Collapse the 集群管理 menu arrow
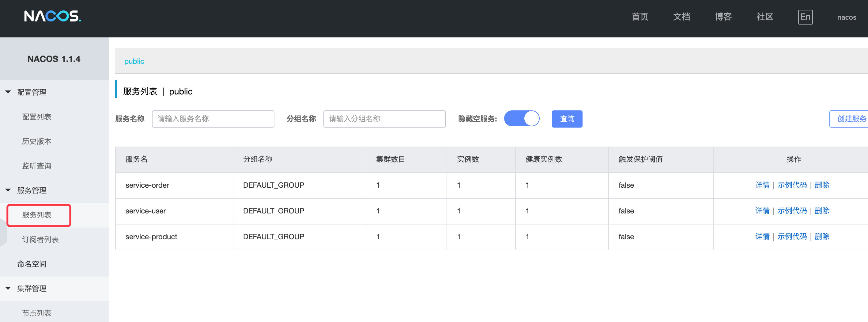 point(8,289)
